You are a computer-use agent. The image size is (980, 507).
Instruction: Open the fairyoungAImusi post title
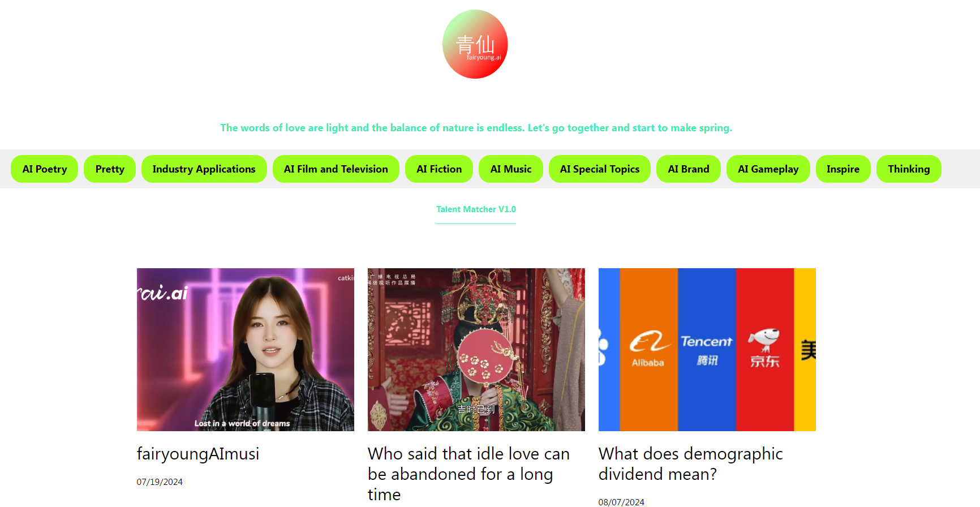coord(198,454)
